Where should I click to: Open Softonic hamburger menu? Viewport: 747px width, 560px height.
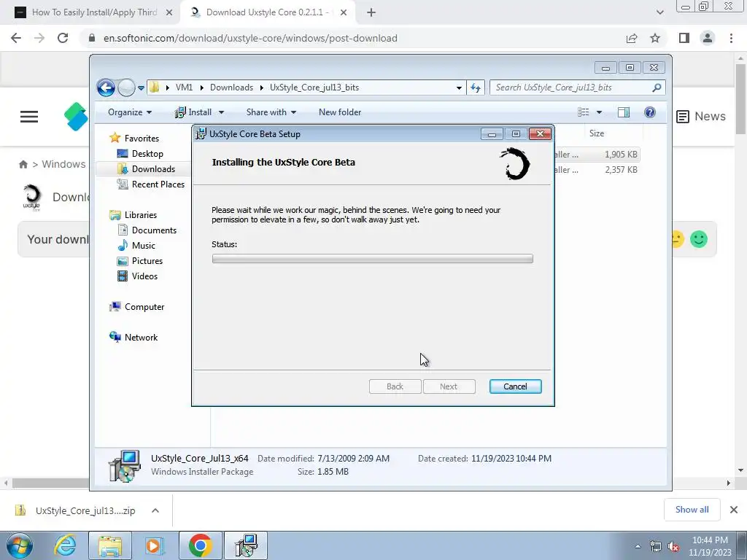click(29, 117)
